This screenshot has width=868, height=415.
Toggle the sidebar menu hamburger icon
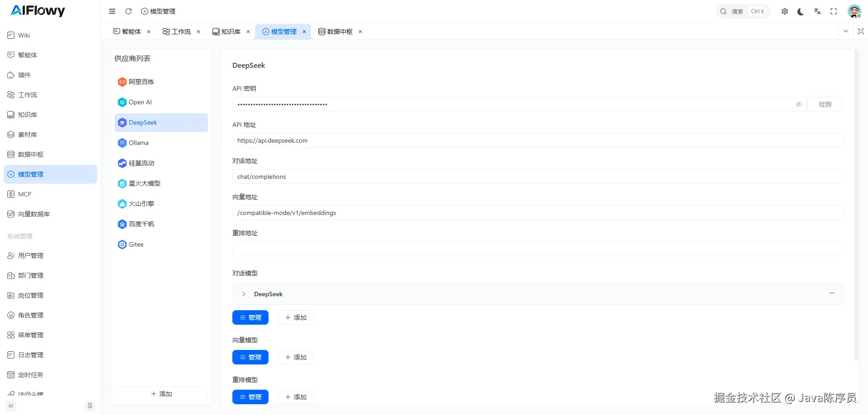tap(112, 11)
